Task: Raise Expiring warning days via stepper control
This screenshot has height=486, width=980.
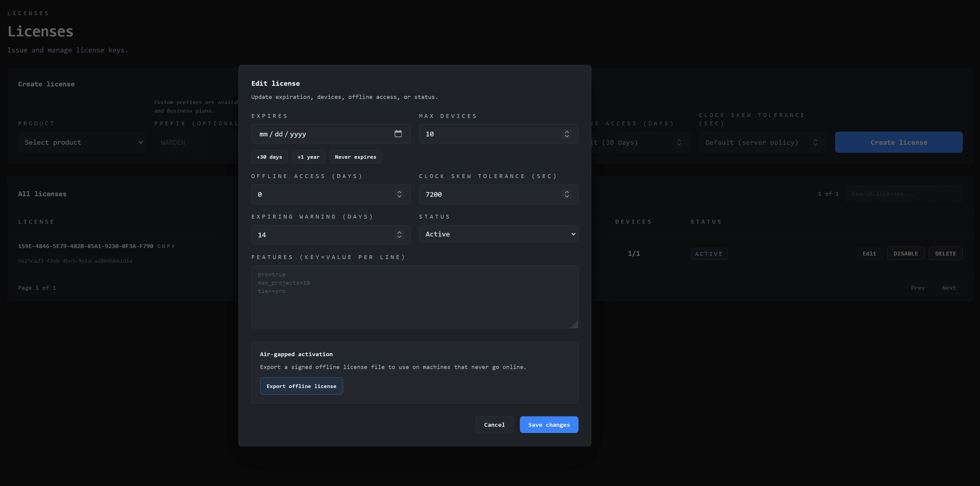Action: (x=399, y=233)
